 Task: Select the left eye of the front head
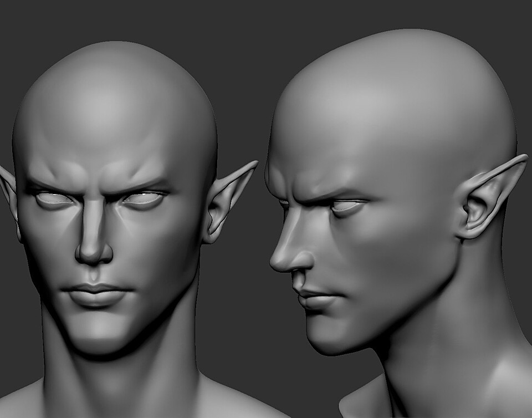click(x=53, y=200)
